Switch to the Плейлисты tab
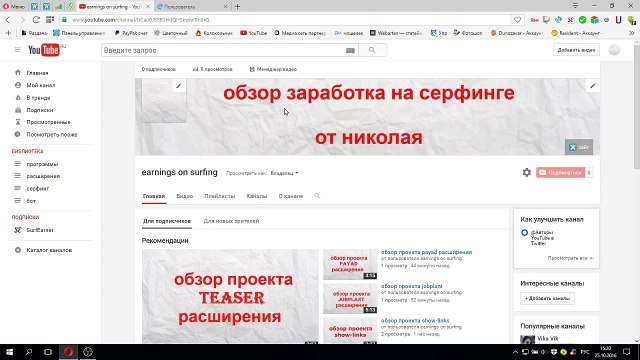 pyautogui.click(x=220, y=196)
